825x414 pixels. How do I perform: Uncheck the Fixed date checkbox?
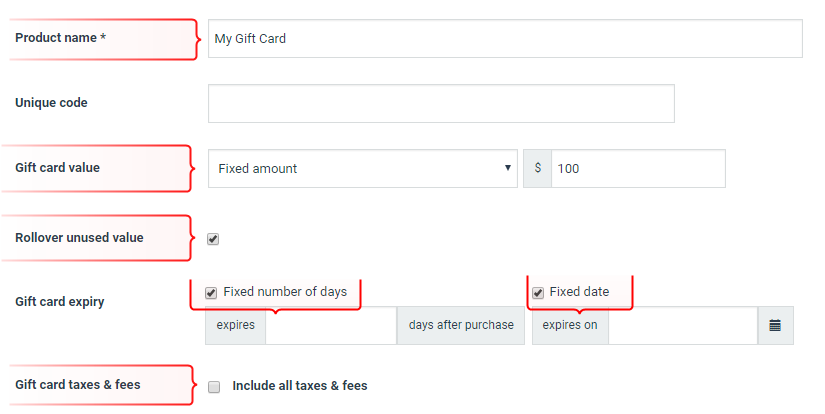point(538,292)
